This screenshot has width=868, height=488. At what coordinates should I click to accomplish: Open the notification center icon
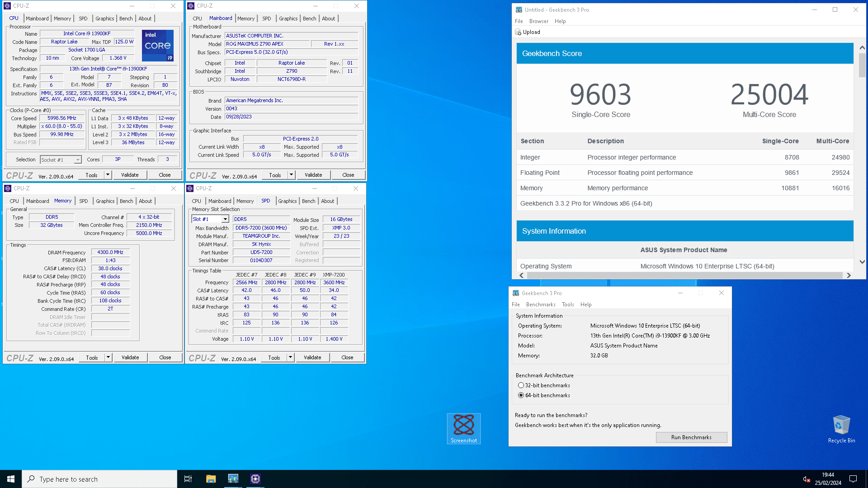(x=853, y=479)
